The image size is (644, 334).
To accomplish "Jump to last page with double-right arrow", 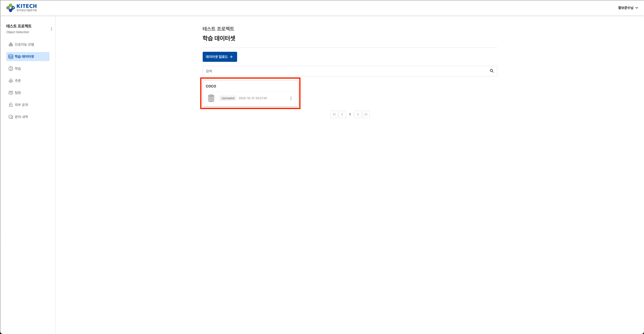I will click(366, 114).
